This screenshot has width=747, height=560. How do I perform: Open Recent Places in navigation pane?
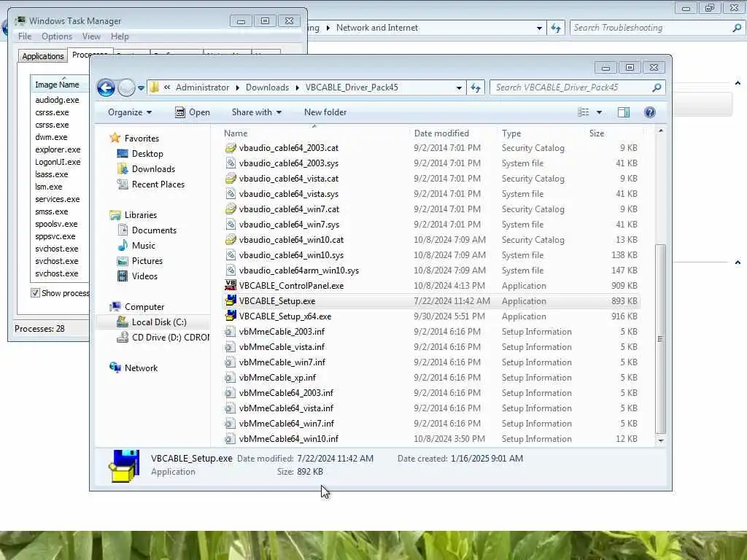point(158,184)
